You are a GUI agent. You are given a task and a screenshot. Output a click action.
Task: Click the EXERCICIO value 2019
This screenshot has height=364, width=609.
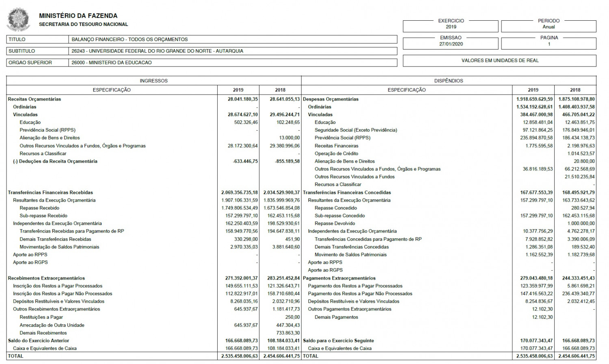451,27
